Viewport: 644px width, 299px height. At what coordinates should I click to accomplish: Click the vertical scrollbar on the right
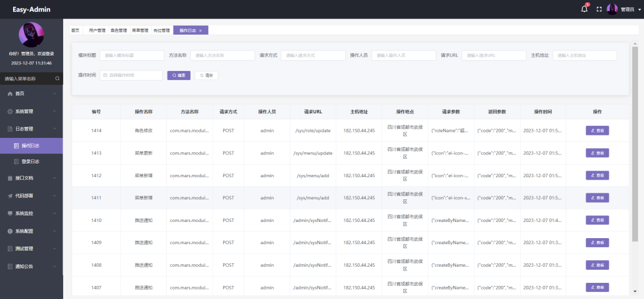(635, 143)
